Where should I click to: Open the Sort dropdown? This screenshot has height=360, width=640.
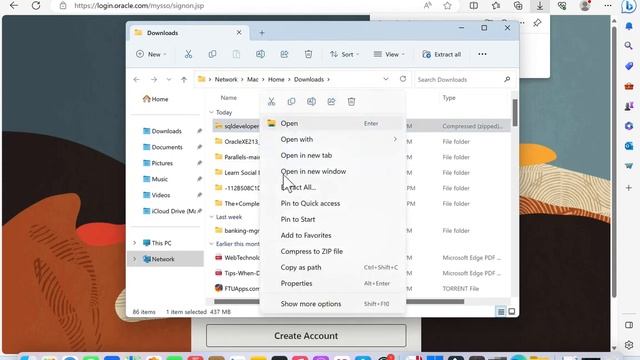click(x=344, y=54)
